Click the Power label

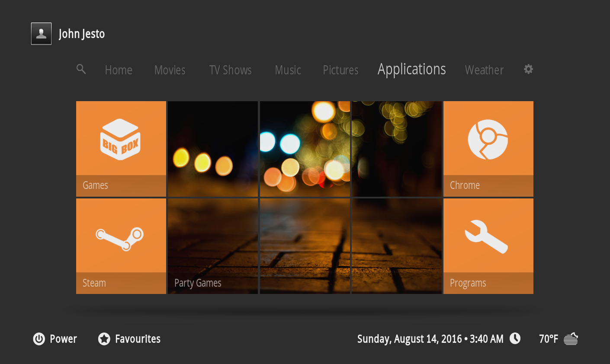(63, 339)
